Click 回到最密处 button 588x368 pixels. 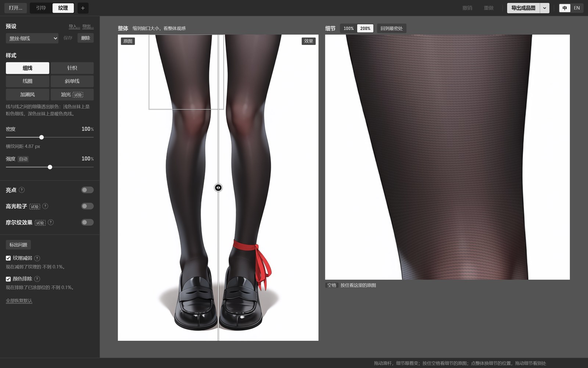pos(391,28)
